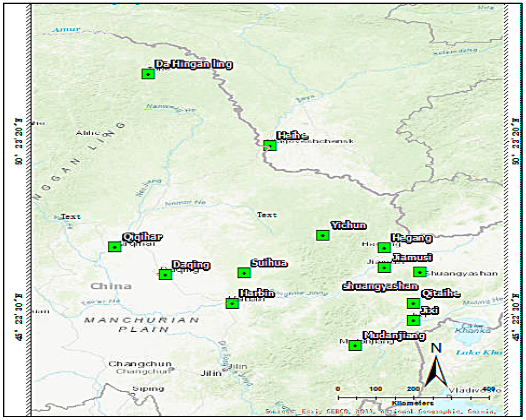Click the Hegang station marker
The width and height of the screenshot is (526, 420).
pyautogui.click(x=384, y=248)
